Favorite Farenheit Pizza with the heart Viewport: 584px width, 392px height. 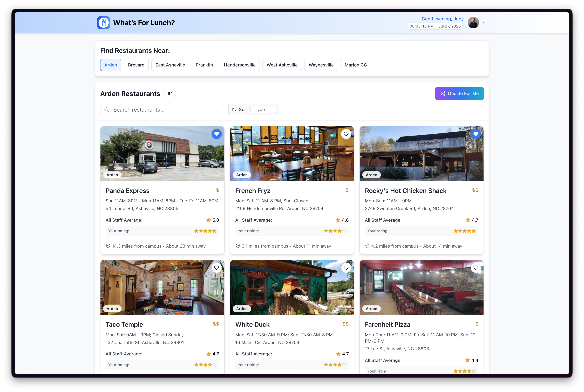coord(476,268)
